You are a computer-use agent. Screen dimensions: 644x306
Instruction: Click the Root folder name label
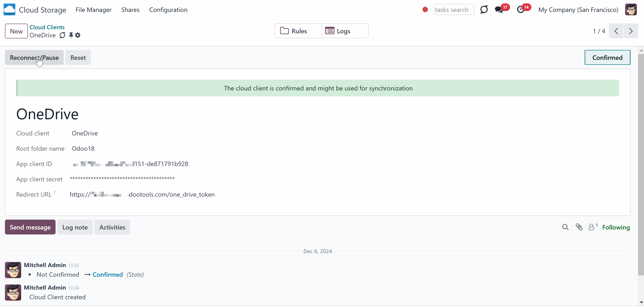pos(40,148)
